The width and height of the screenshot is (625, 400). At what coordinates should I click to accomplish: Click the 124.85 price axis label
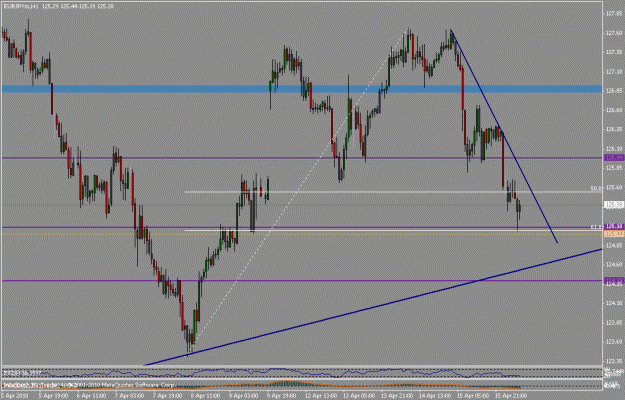click(x=614, y=245)
